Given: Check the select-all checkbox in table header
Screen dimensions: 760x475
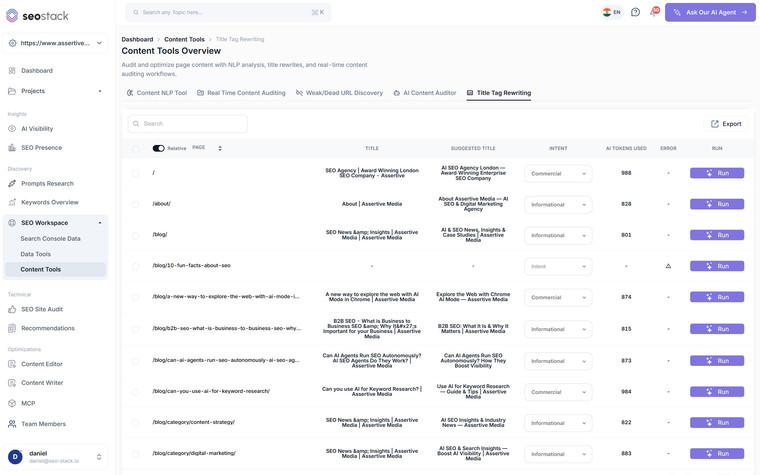Looking at the screenshot, I should coord(135,149).
